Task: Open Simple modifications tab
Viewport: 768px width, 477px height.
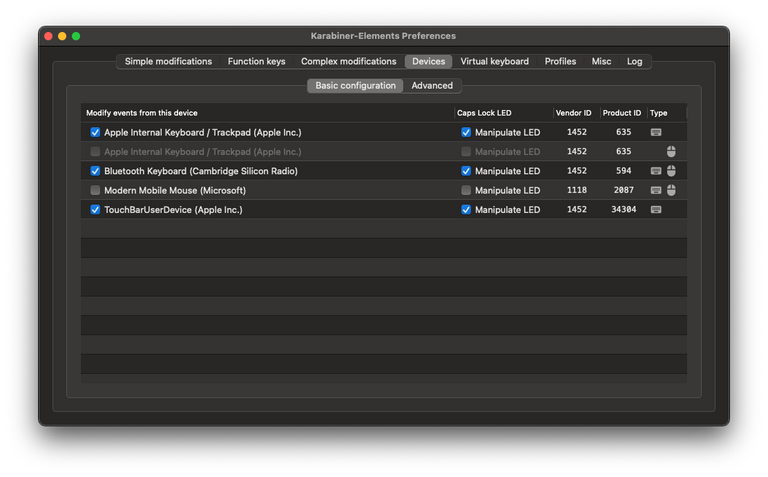Action: 168,61
